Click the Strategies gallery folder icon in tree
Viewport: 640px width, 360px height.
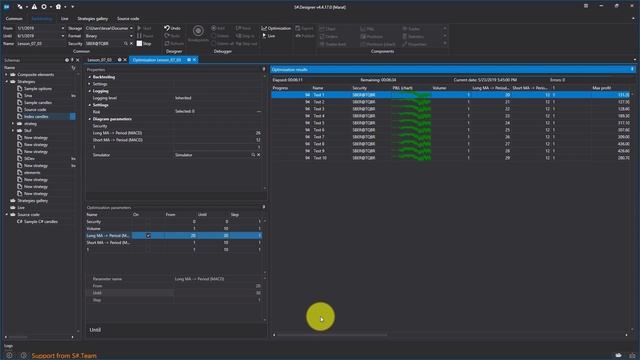[x=13, y=200]
